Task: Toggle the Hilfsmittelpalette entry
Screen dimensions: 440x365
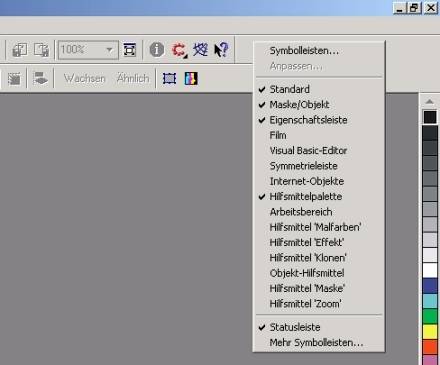Action: pyautogui.click(x=319, y=197)
